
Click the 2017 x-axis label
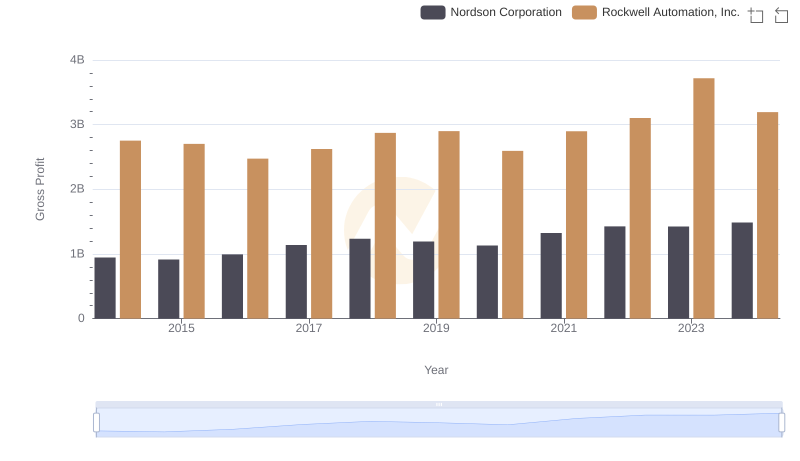tap(309, 328)
